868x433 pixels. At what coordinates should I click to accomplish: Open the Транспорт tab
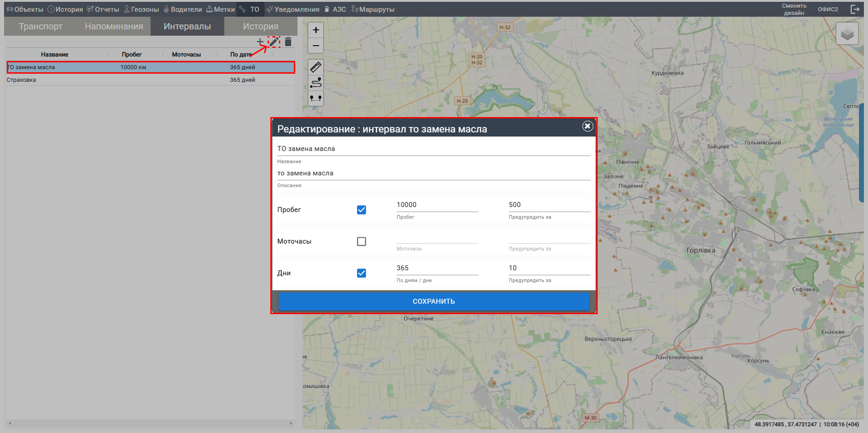41,26
